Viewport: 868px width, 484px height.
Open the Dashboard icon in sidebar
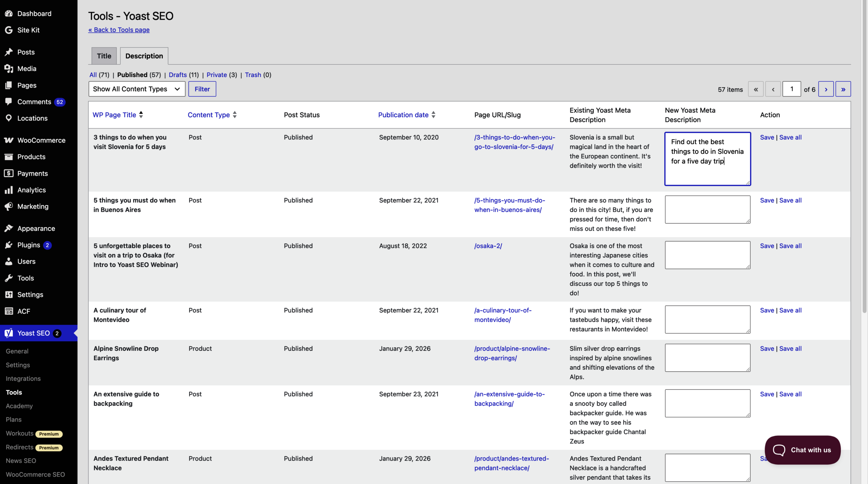pyautogui.click(x=9, y=14)
